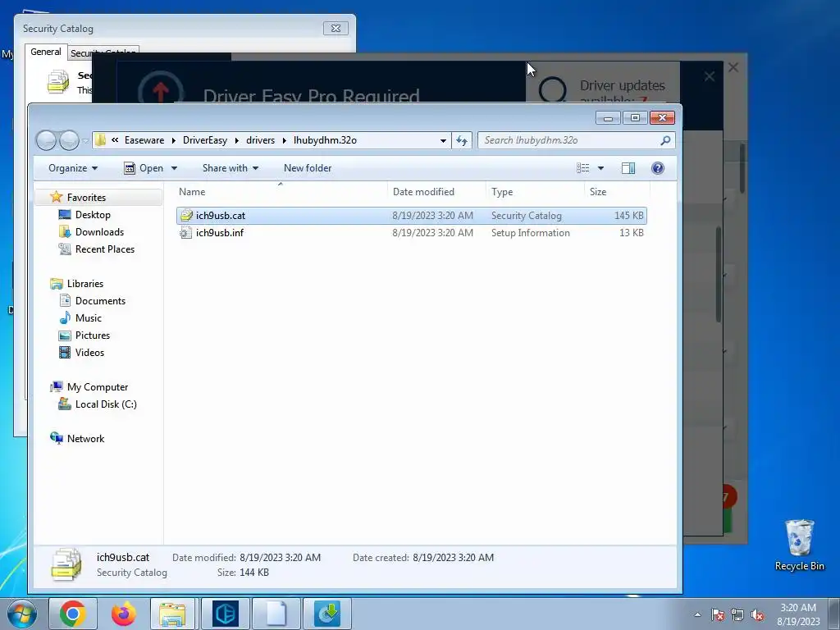
Task: Expand the arrow next to Open
Action: click(174, 168)
